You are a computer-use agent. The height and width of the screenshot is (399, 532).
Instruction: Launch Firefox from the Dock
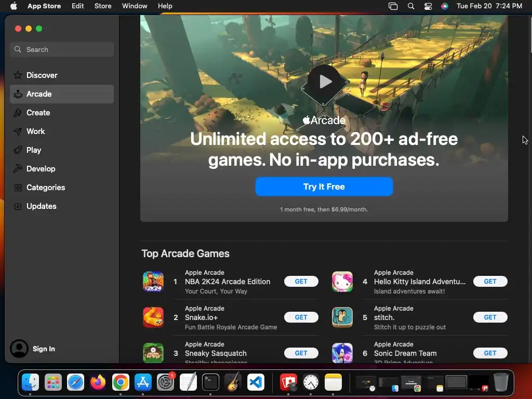click(x=98, y=382)
